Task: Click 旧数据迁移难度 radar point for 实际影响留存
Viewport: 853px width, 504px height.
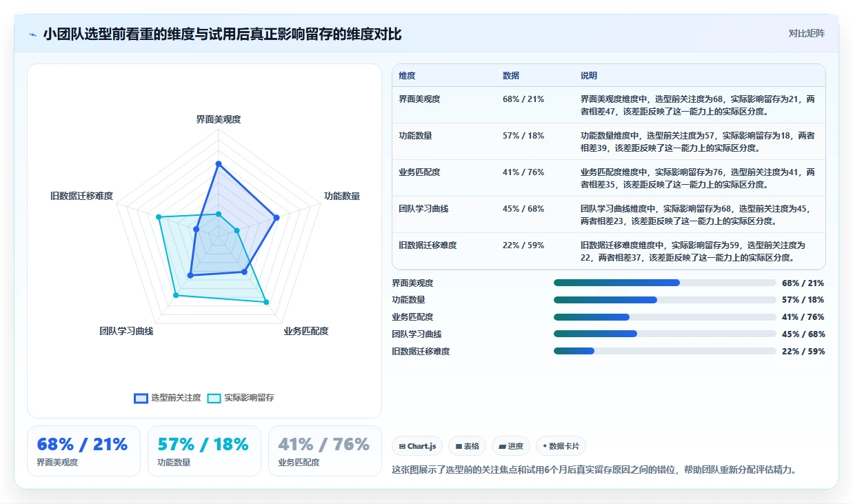Action: click(x=159, y=218)
